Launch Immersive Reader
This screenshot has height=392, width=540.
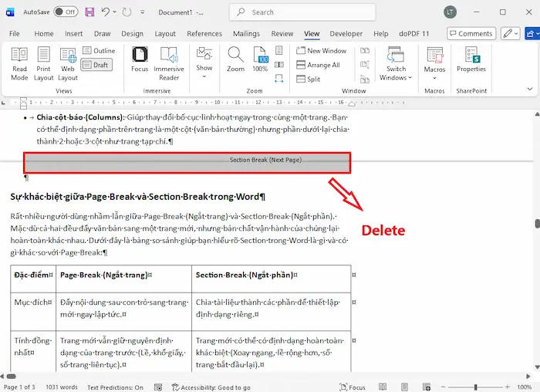[x=168, y=63]
